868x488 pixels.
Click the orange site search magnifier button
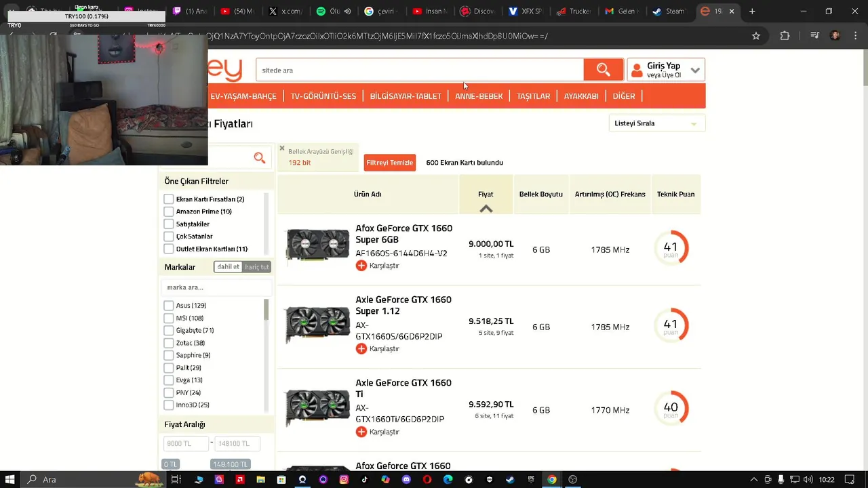(603, 70)
